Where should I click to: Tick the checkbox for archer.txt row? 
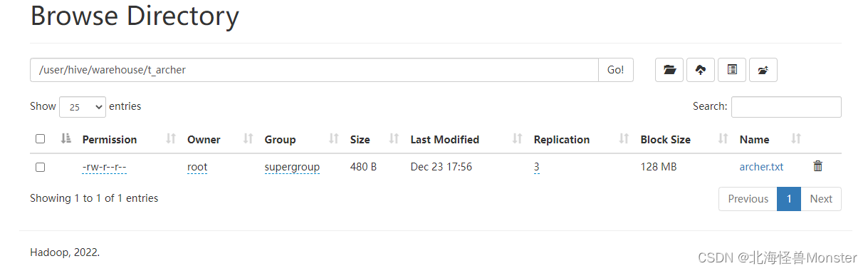coord(40,167)
